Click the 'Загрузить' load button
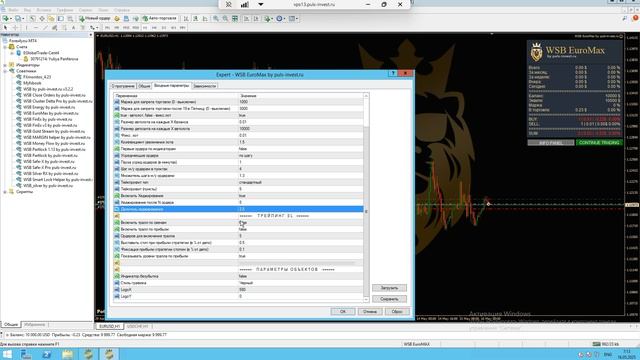The width and height of the screenshot is (640, 360). point(389,288)
